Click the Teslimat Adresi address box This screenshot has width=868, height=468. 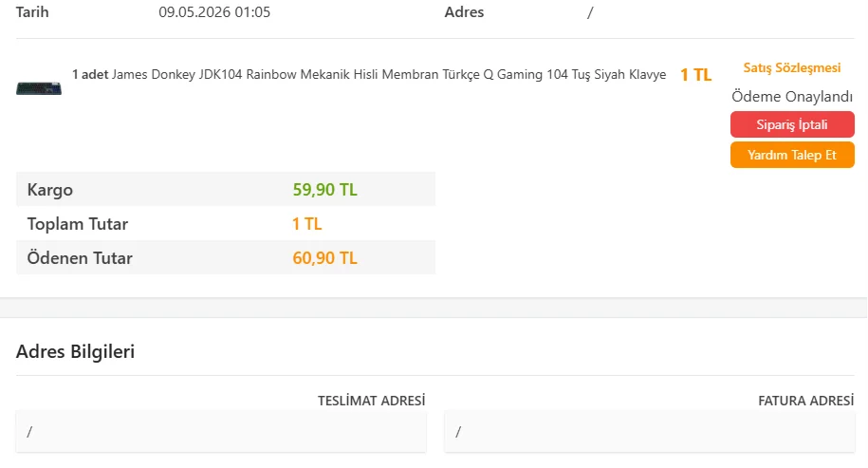click(x=221, y=431)
